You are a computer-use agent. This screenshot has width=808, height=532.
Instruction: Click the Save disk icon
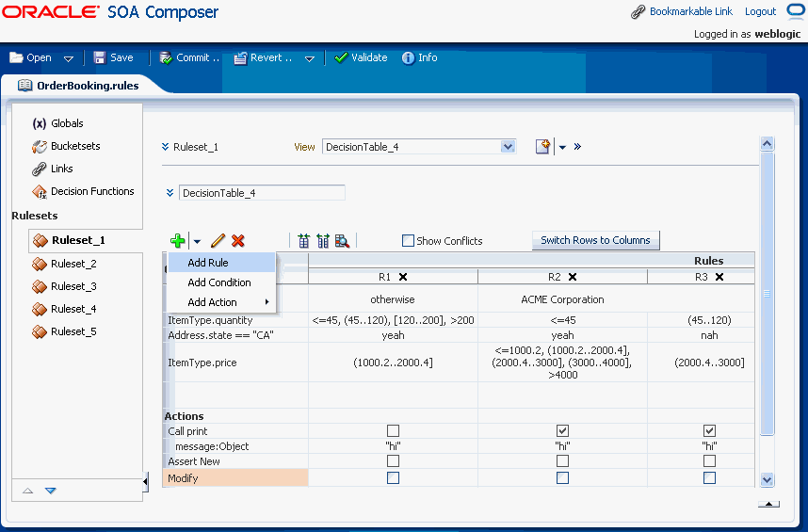pyautogui.click(x=100, y=57)
